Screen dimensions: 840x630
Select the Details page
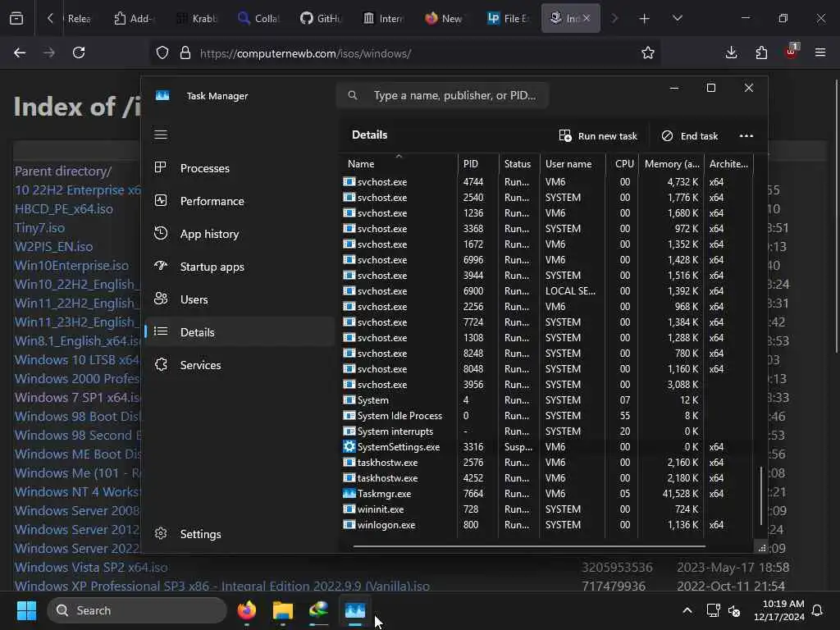pyautogui.click(x=240, y=331)
